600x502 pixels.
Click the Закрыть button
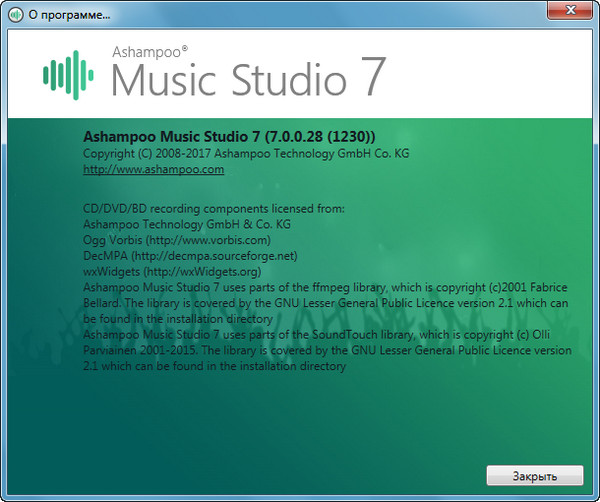click(535, 476)
